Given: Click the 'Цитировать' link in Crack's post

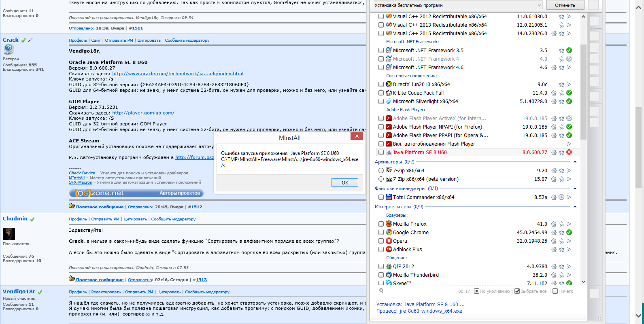Looking at the screenshot, I should tap(149, 40).
